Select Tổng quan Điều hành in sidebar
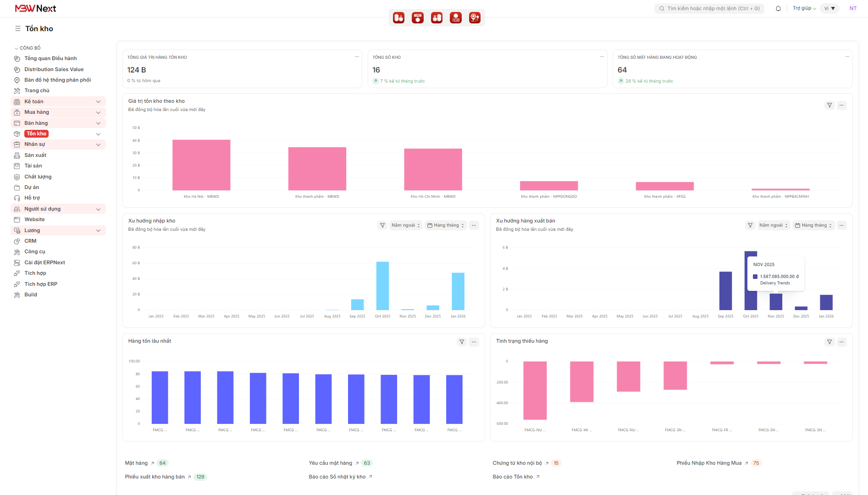Screen dimensions: 868x495 tap(50, 58)
